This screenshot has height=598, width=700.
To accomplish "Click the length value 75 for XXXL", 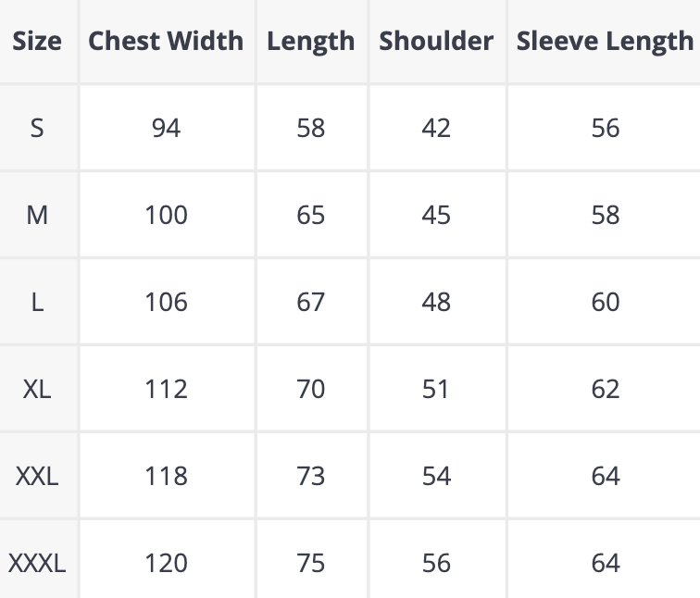I will coord(311,563).
